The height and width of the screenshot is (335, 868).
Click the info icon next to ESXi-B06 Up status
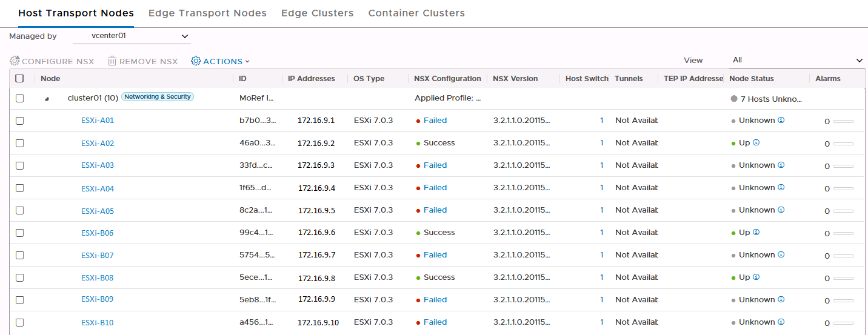point(756,232)
